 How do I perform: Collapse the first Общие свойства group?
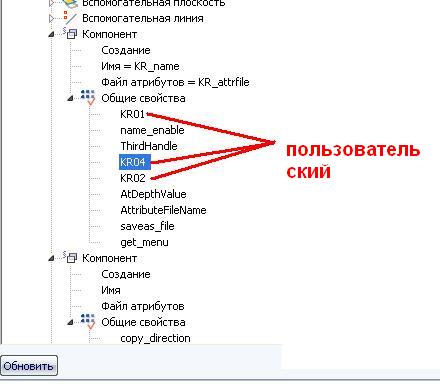click(70, 99)
